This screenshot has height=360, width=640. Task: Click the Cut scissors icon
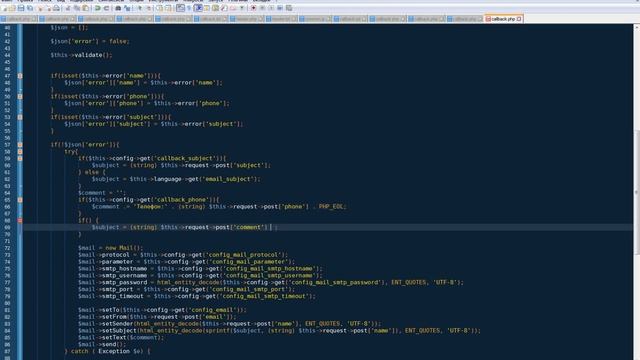tap(68, 8)
